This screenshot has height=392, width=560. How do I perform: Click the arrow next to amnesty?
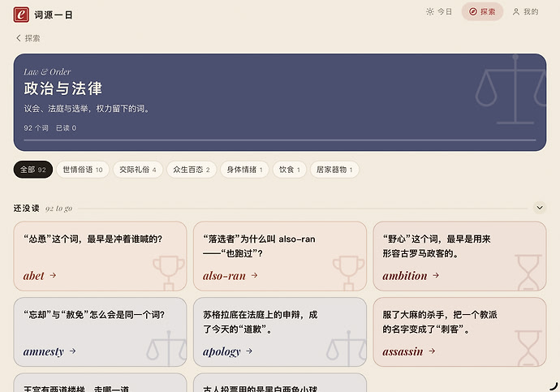point(72,351)
